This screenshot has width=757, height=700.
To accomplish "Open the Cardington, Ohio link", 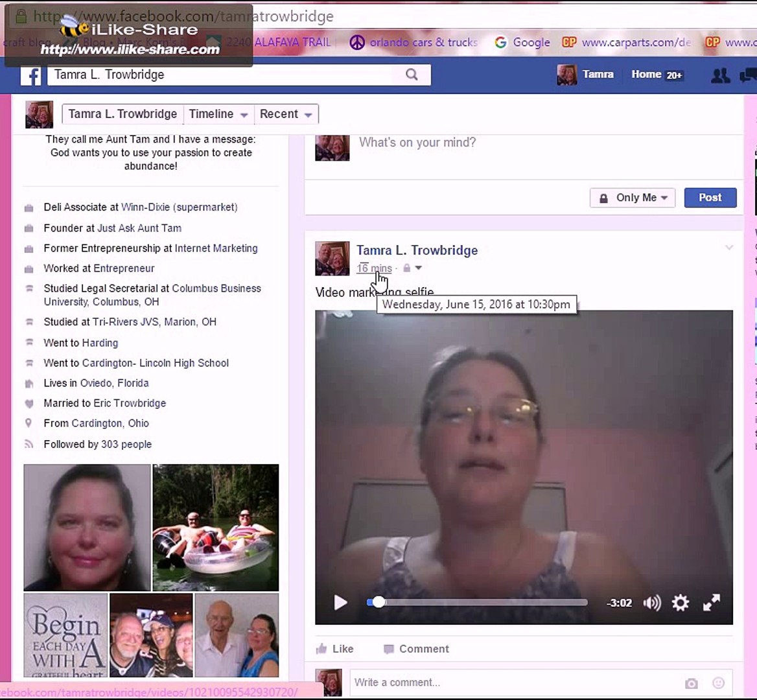I will (x=110, y=423).
